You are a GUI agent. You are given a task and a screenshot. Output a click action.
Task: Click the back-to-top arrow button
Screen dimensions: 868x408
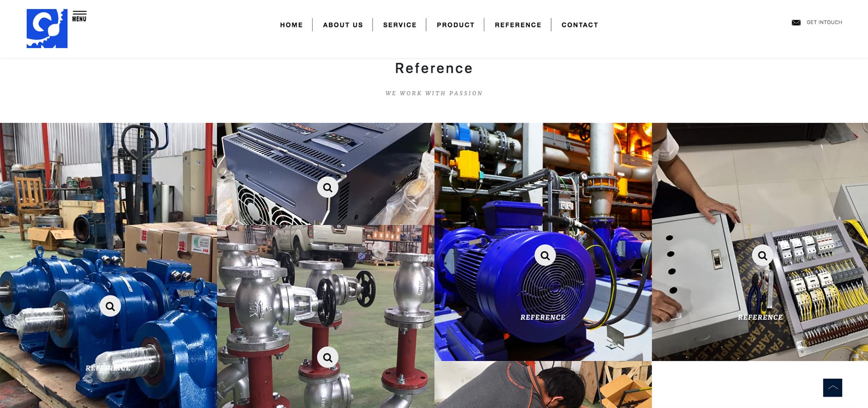click(832, 388)
